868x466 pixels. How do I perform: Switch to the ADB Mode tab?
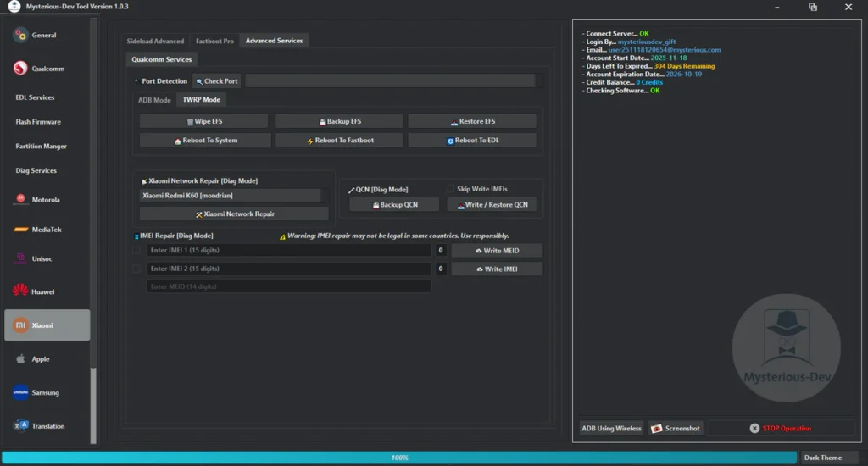(x=154, y=100)
